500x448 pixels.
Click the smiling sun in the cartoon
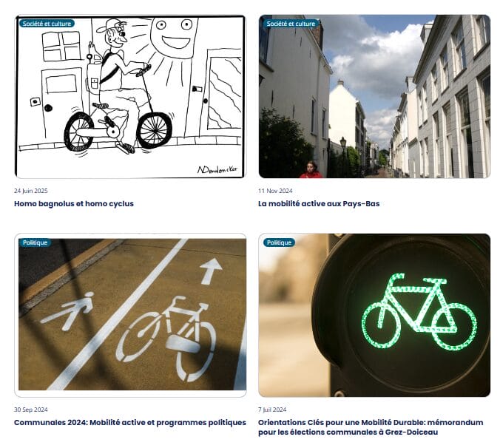point(175,37)
